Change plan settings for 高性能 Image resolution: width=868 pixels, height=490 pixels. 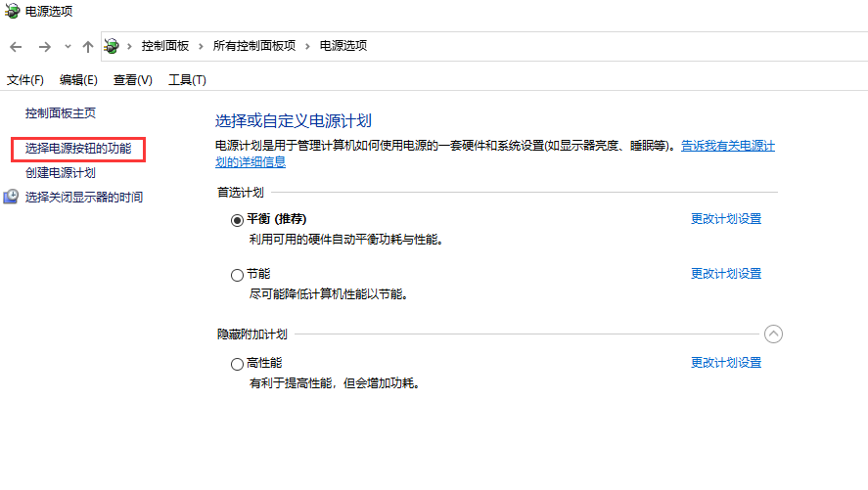pos(726,363)
